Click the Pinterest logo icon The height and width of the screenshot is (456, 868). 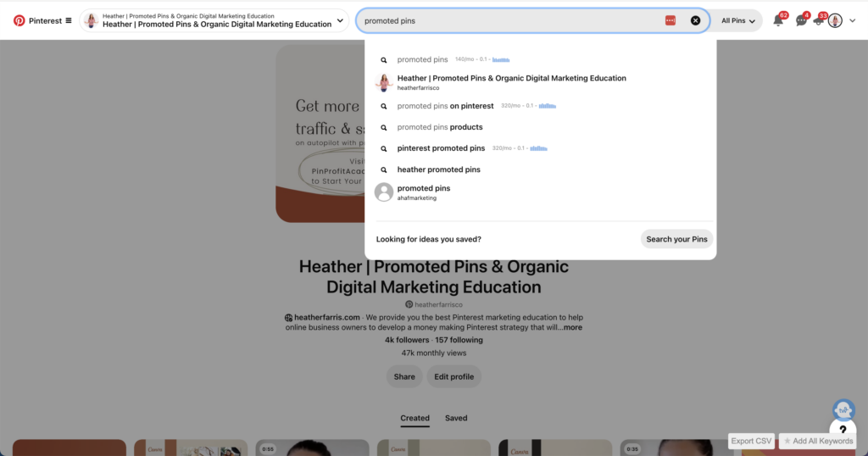tap(19, 20)
